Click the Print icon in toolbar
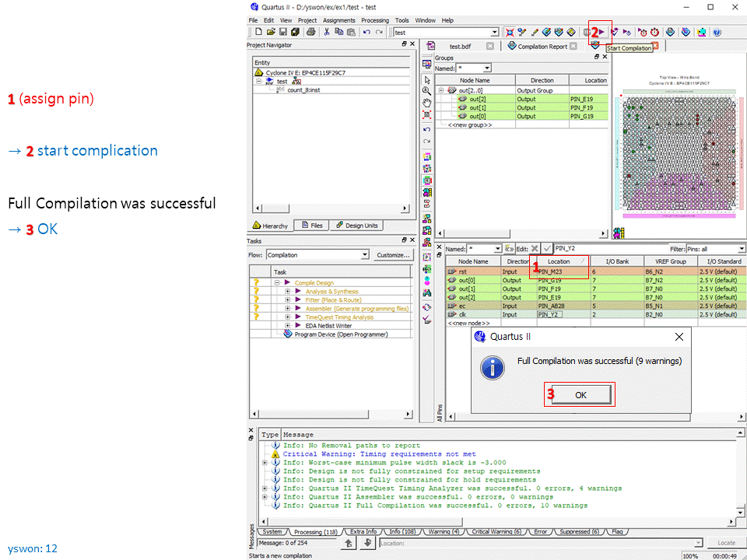The width and height of the screenshot is (747, 560). point(310,32)
